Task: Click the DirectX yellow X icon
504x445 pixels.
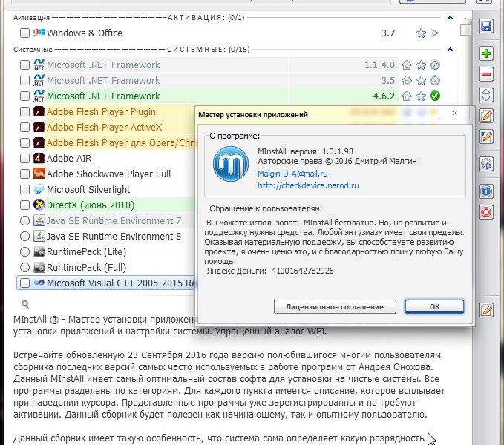Action: pyautogui.click(x=39, y=205)
